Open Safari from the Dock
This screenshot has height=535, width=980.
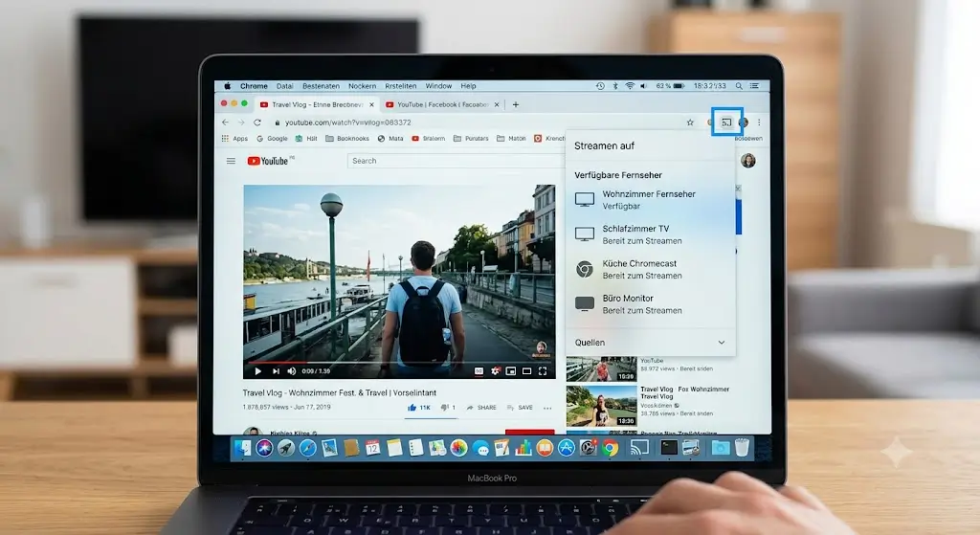point(307,448)
